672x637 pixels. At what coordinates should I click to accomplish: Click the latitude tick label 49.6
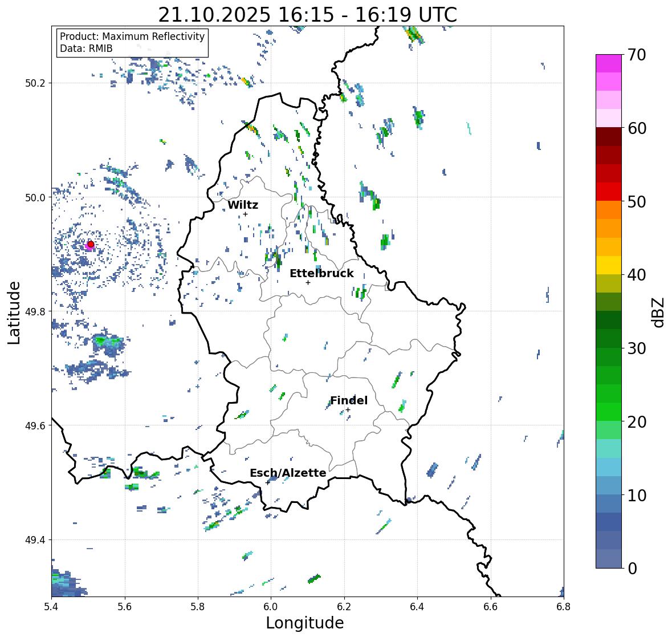point(35,425)
